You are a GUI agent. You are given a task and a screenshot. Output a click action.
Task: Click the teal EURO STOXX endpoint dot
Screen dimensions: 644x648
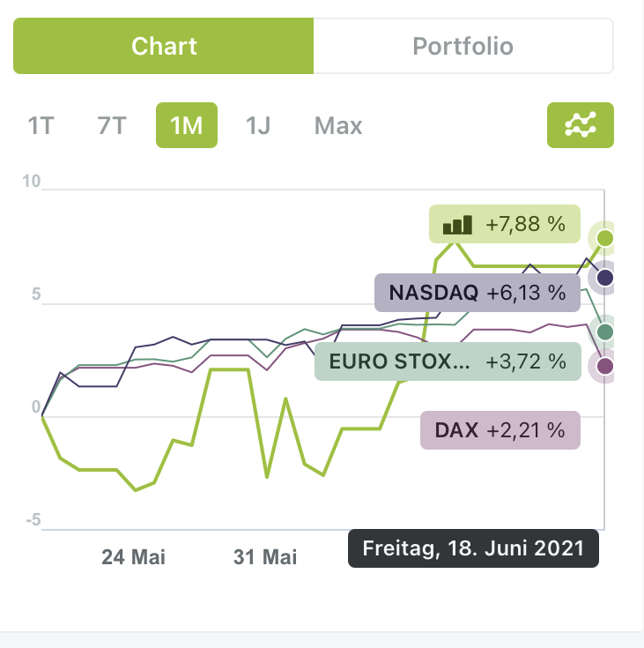(x=604, y=332)
